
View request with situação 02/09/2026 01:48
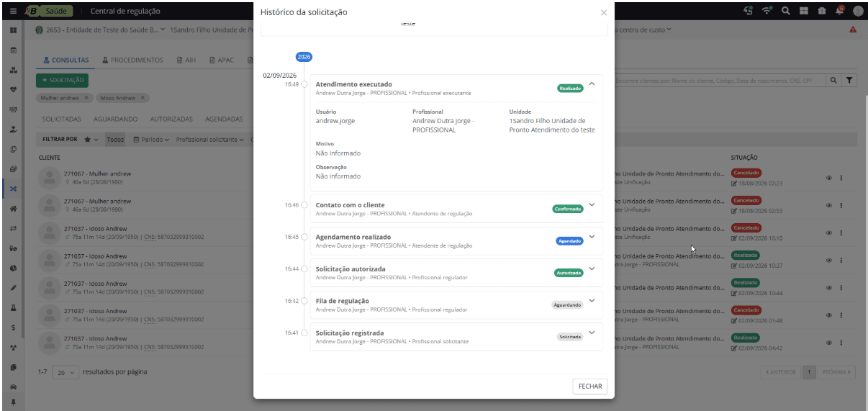(x=828, y=315)
